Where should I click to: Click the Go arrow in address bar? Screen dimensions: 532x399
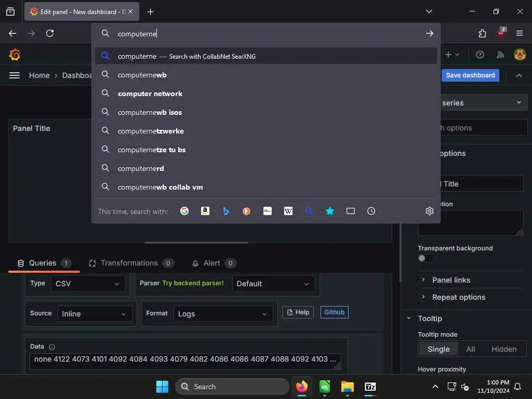click(x=430, y=33)
